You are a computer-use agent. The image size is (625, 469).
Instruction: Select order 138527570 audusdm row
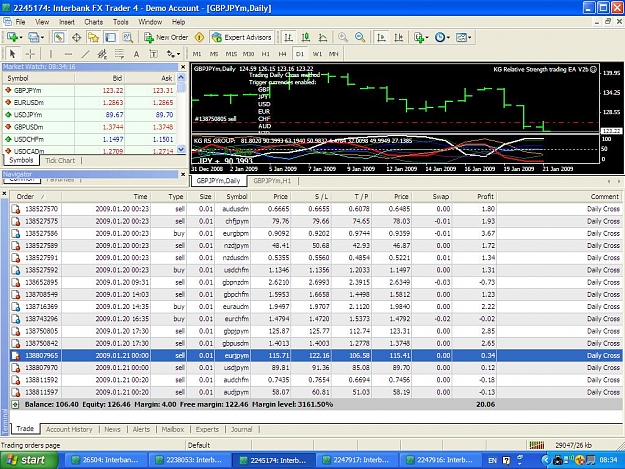pos(316,209)
